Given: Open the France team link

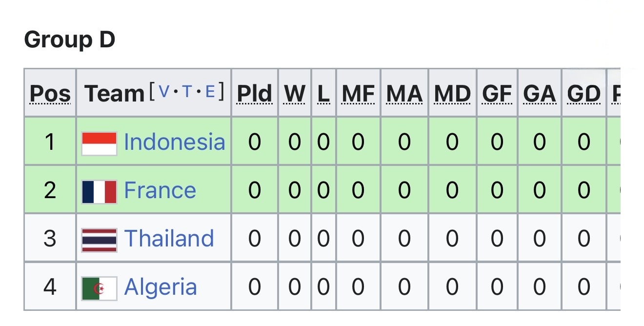Looking at the screenshot, I should click(160, 190).
